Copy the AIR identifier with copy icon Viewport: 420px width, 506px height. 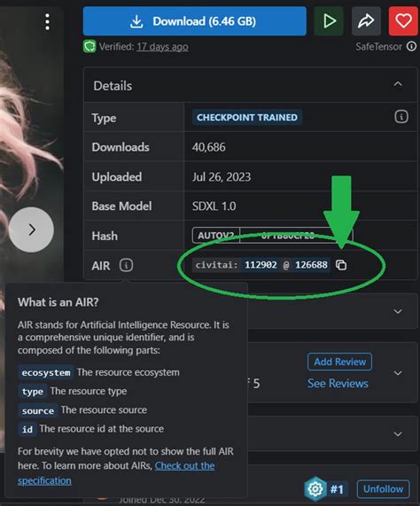pyautogui.click(x=341, y=265)
